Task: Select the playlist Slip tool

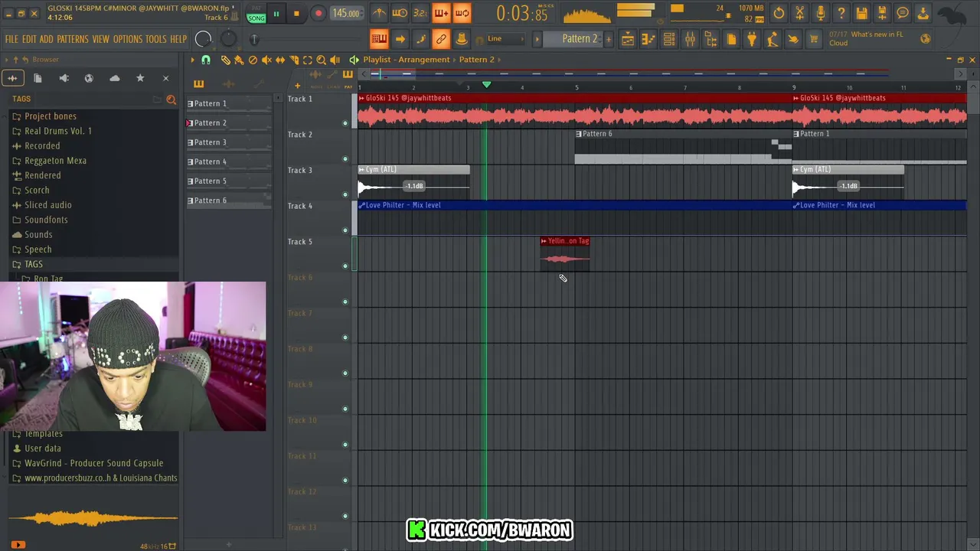Action: [x=280, y=60]
